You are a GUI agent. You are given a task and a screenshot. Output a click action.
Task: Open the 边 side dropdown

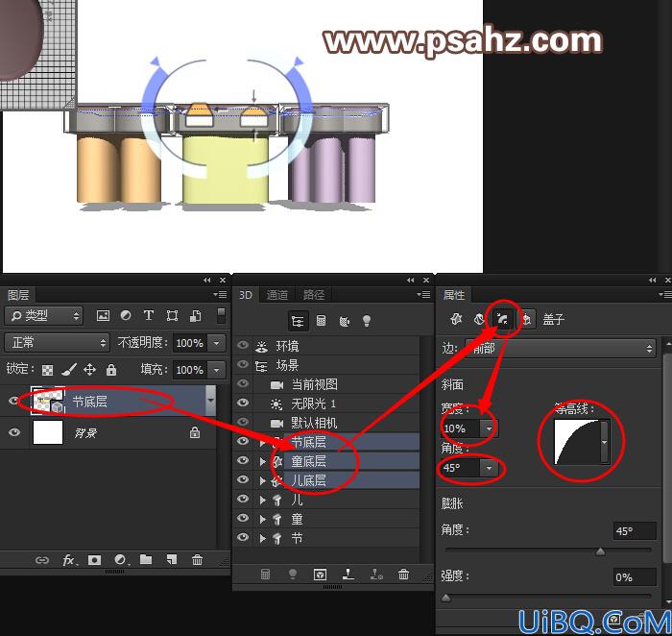[x=560, y=348]
